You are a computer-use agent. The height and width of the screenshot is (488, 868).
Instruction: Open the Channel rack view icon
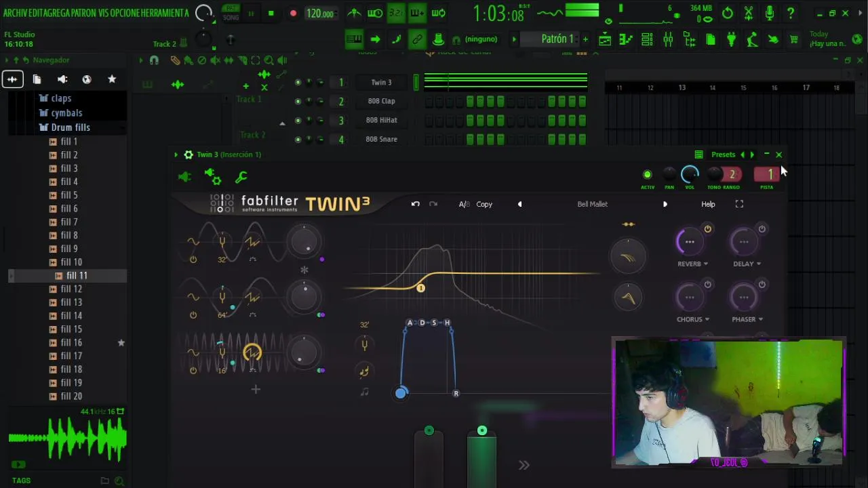(647, 40)
